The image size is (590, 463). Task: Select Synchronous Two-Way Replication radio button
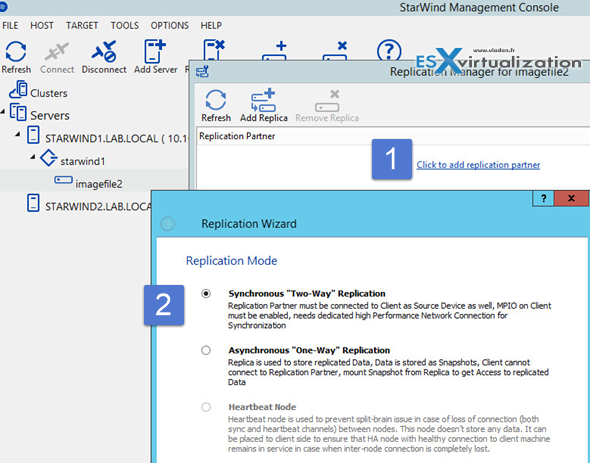[x=206, y=293]
